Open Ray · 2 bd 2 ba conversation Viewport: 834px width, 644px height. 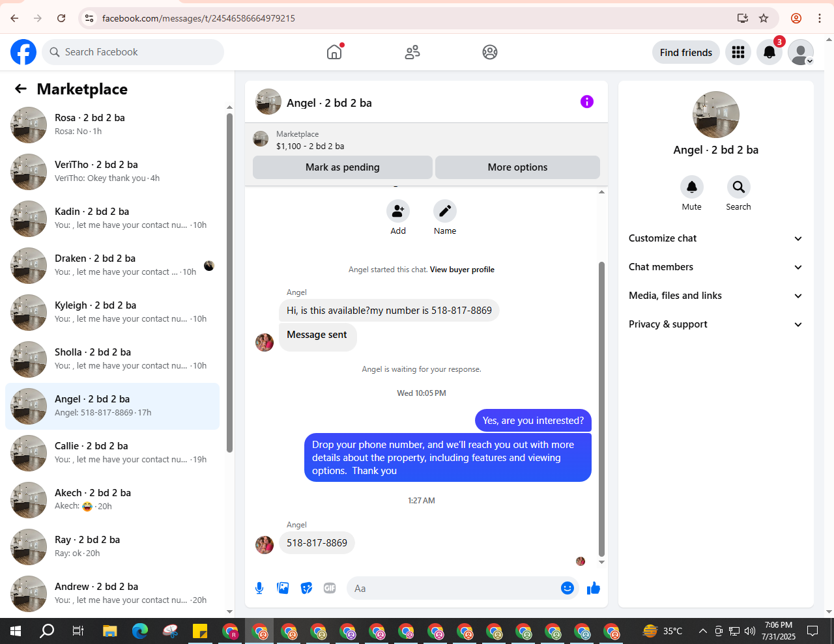(x=113, y=547)
